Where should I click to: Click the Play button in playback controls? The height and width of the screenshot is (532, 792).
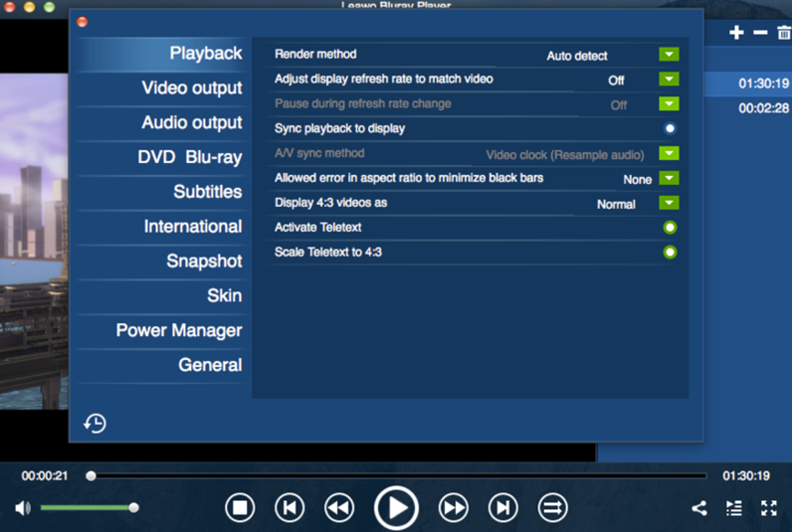[x=396, y=507]
